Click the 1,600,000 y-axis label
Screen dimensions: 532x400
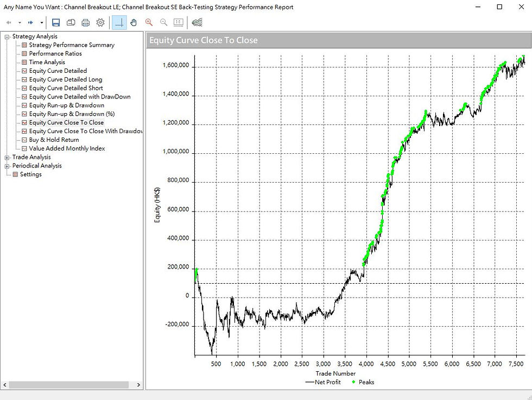[176, 65]
